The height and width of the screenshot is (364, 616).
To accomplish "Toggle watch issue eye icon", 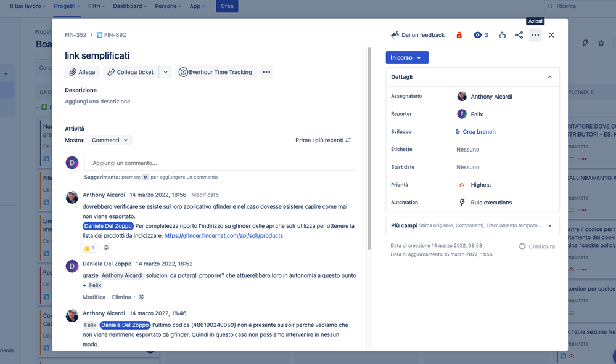I will pyautogui.click(x=481, y=35).
